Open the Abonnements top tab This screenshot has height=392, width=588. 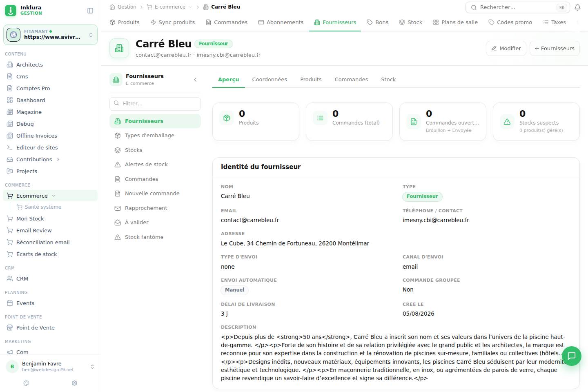click(x=281, y=22)
